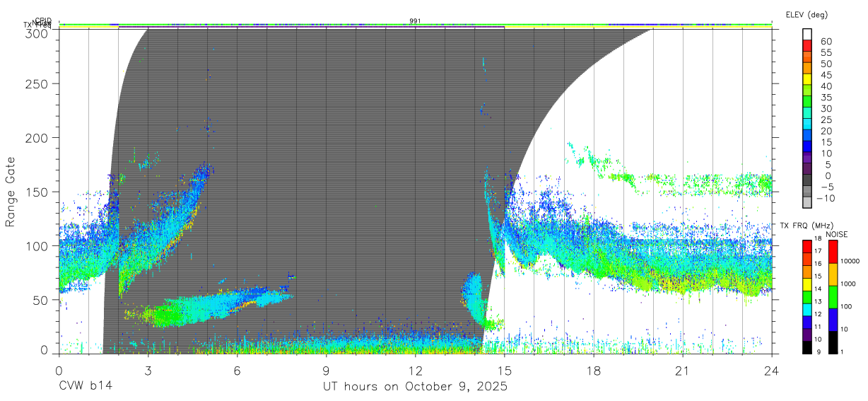Click the overlapping 'CPID' label at top left
This screenshot has width=868, height=401.
(x=43, y=21)
